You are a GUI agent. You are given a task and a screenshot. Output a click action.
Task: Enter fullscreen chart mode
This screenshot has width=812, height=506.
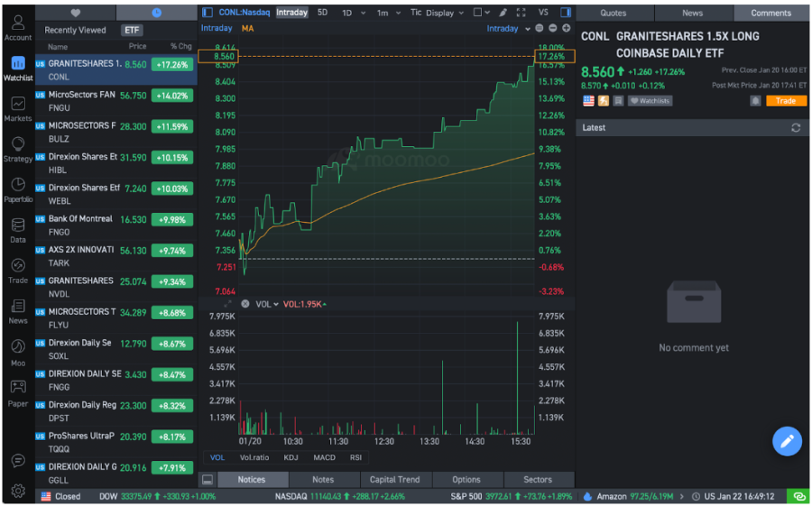[x=521, y=13]
